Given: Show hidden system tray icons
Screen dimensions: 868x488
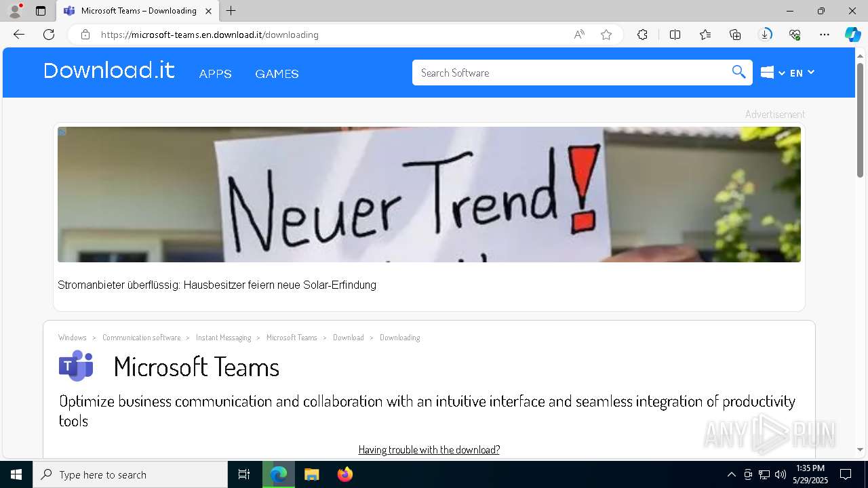Looking at the screenshot, I should tap(731, 474).
